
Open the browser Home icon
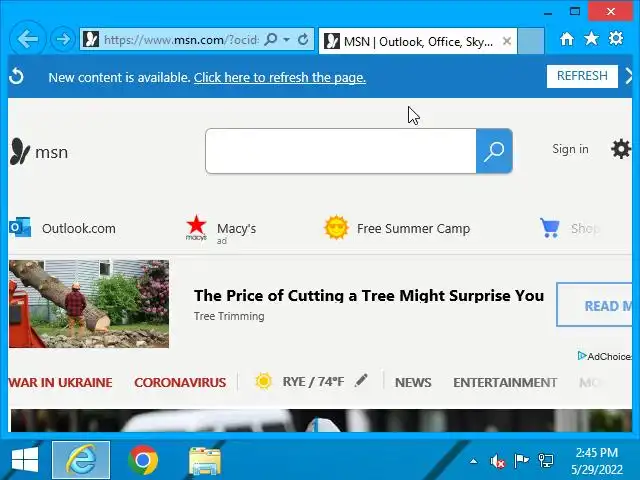(567, 39)
